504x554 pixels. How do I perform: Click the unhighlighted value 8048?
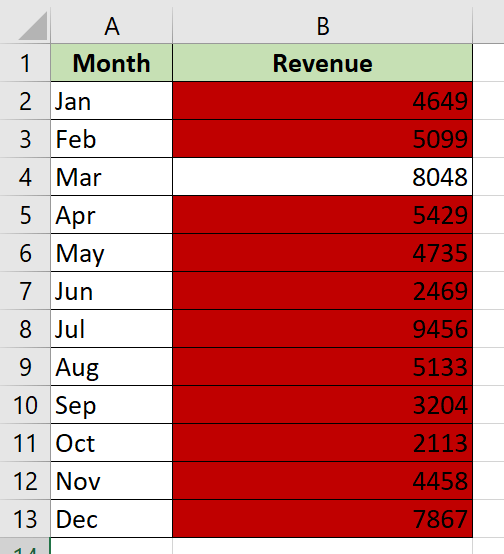coord(322,177)
